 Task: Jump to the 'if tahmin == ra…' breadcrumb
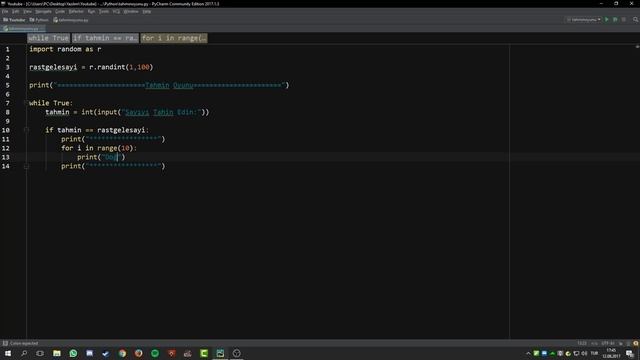pos(105,38)
